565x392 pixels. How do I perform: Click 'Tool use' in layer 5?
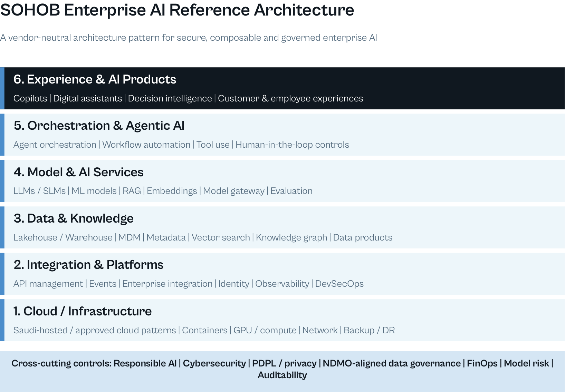coord(213,145)
